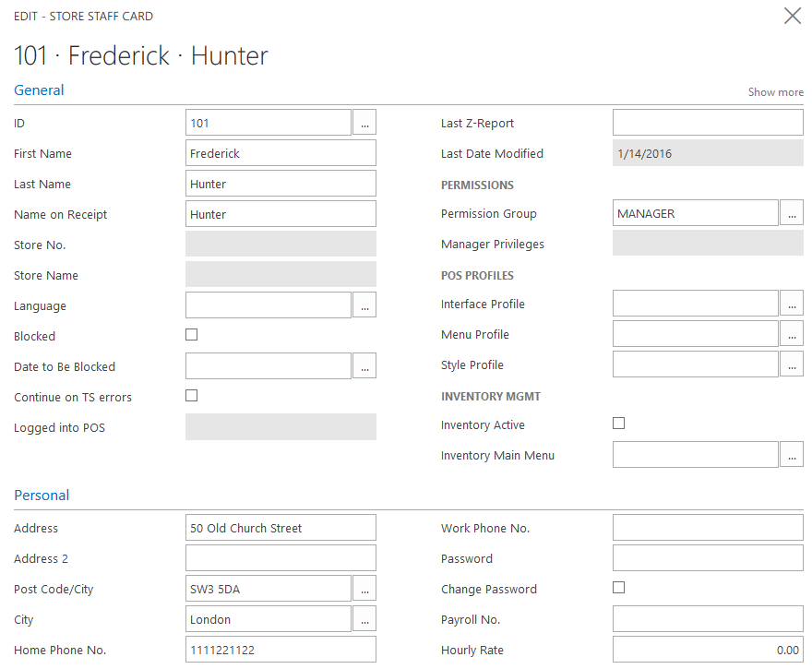
Task: Open the Language lookup ellipsis button
Action: click(364, 305)
